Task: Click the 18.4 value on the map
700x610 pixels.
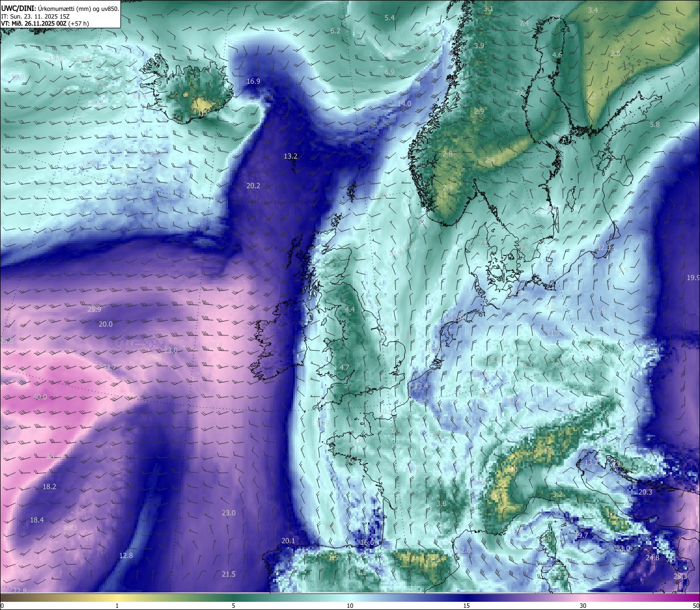Action: pyautogui.click(x=37, y=520)
